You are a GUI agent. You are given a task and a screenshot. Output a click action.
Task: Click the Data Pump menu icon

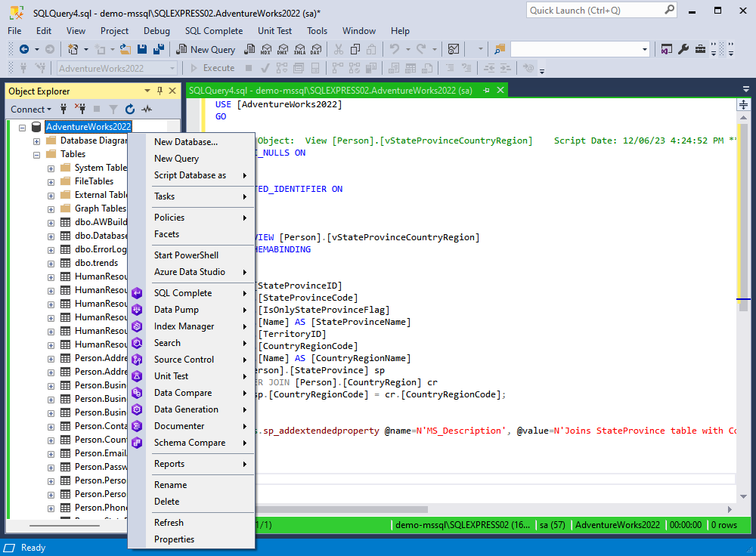coord(137,310)
